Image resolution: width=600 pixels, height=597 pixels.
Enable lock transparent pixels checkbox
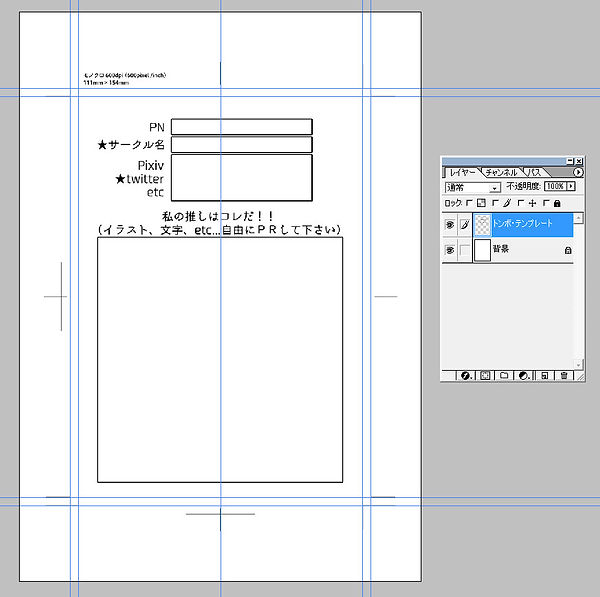pyautogui.click(x=470, y=203)
